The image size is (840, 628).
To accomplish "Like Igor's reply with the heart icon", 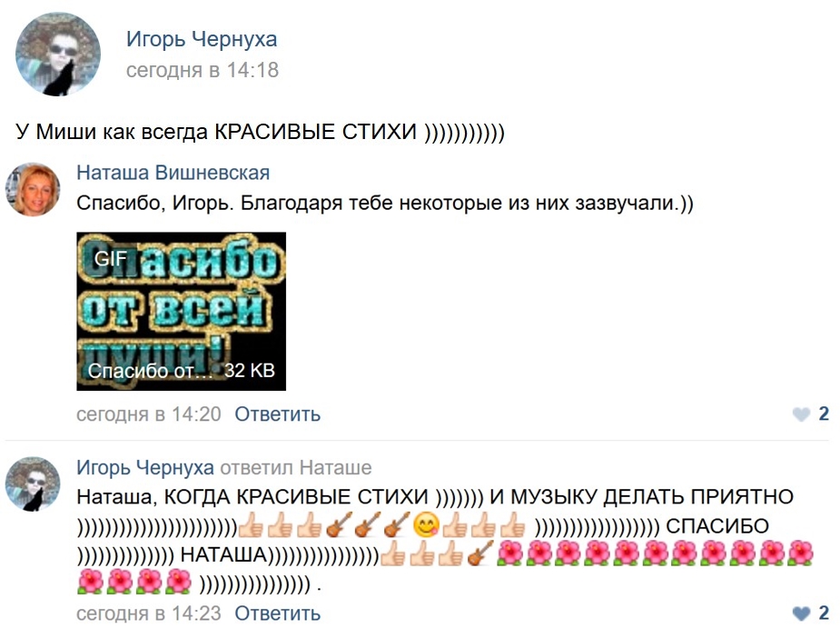I will (x=802, y=613).
